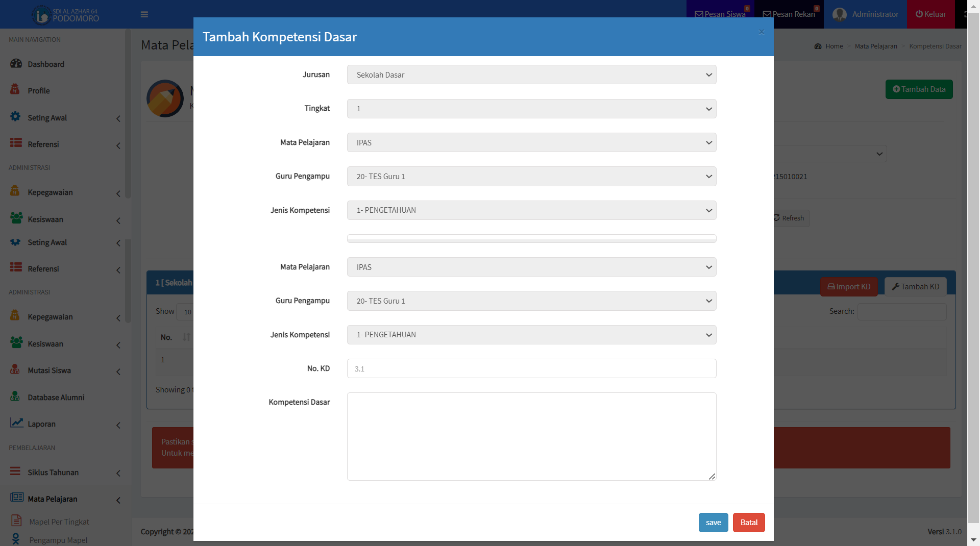Image resolution: width=980 pixels, height=546 pixels.
Task: Click the Siklus Tahunan menu icon
Action: (x=15, y=471)
